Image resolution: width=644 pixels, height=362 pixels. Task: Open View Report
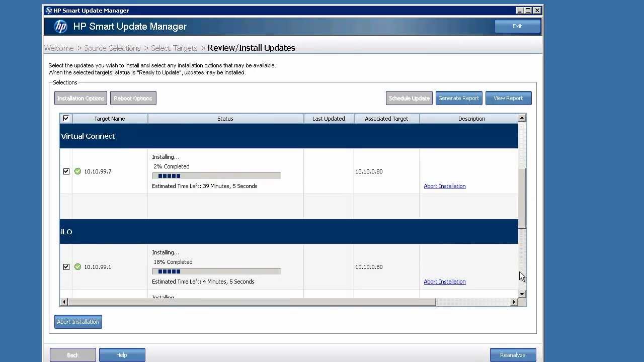pyautogui.click(x=508, y=98)
